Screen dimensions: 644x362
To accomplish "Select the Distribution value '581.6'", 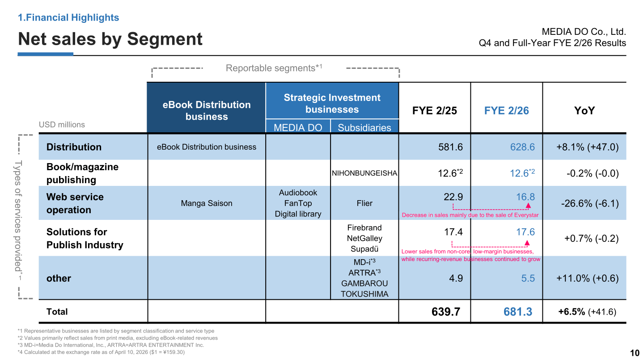I will tap(450, 147).
